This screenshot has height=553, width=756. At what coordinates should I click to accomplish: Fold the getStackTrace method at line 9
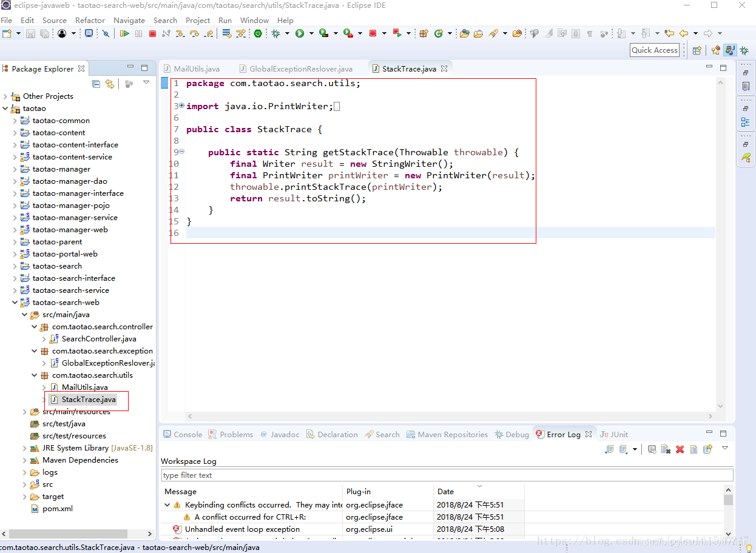181,152
